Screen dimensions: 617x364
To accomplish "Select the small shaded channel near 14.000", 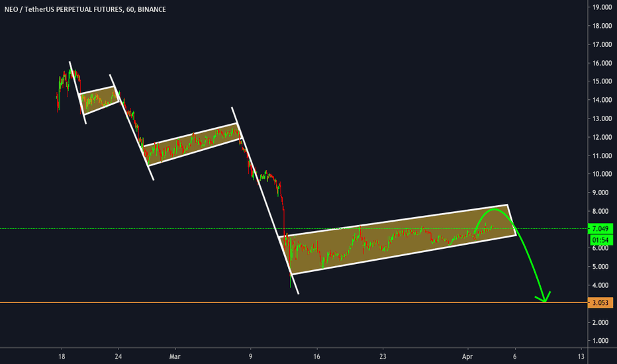I will pyautogui.click(x=99, y=100).
